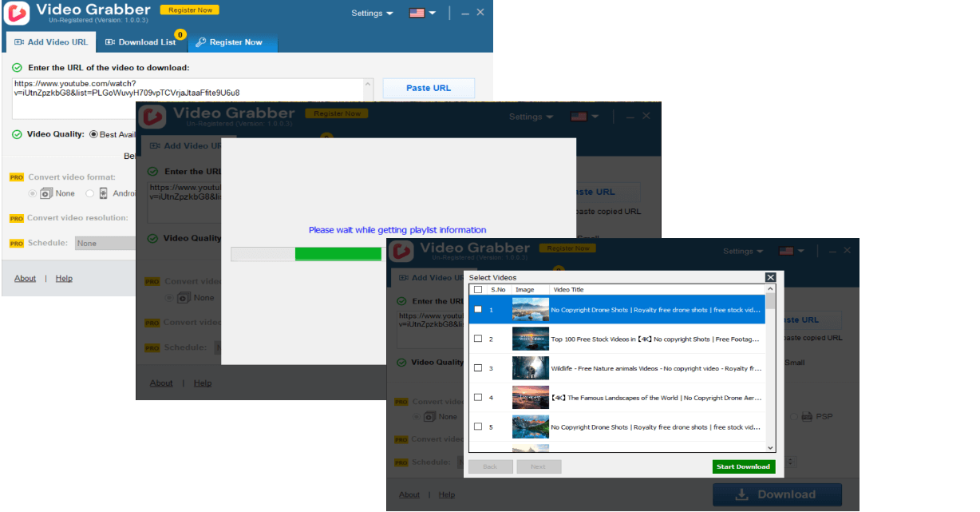Click green playlist loading progress bar
The image size is (980, 512).
[338, 254]
